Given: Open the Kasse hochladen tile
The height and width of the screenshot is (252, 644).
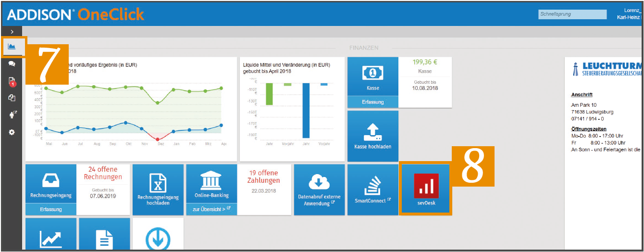Looking at the screenshot, I should (x=372, y=136).
